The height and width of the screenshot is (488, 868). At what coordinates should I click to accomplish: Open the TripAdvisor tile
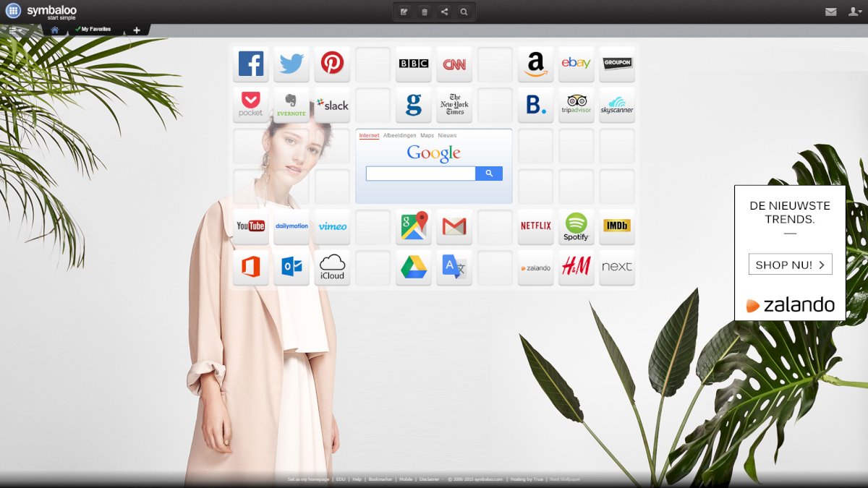[x=576, y=105]
